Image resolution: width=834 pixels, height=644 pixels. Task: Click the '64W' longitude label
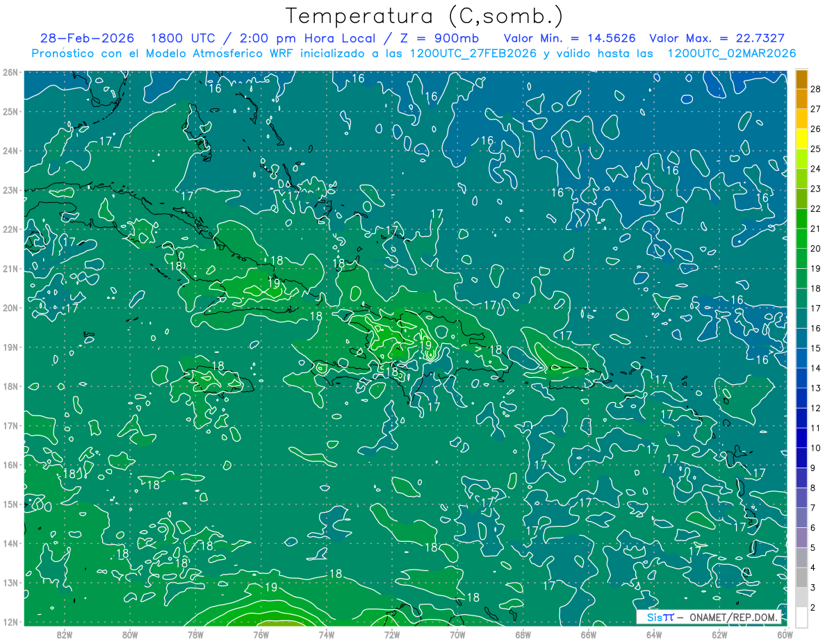(654, 634)
